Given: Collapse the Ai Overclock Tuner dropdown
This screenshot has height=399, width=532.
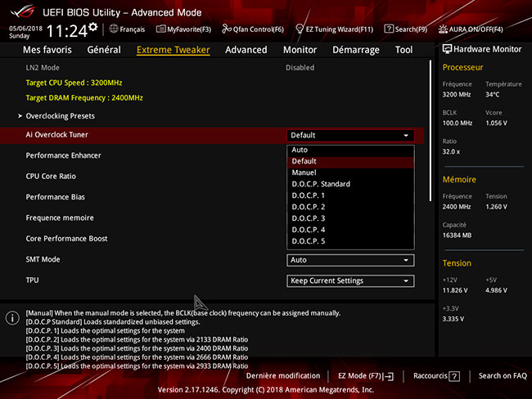Looking at the screenshot, I should [x=350, y=135].
